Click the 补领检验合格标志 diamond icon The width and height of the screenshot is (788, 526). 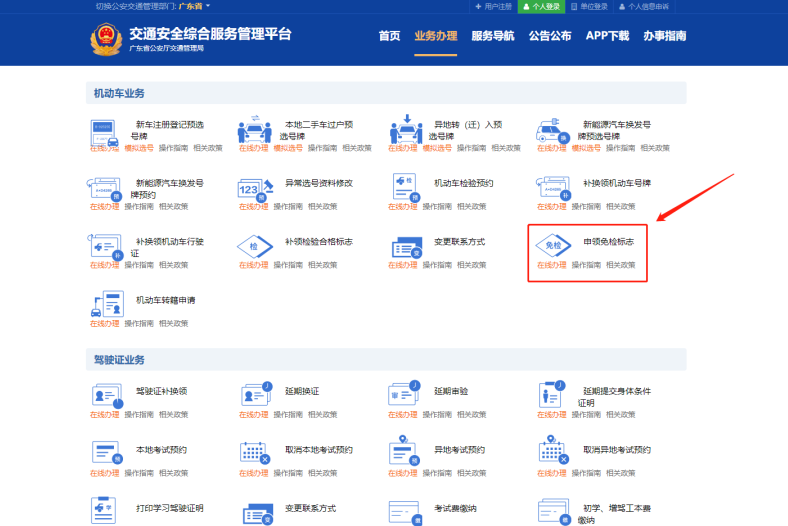point(255,246)
